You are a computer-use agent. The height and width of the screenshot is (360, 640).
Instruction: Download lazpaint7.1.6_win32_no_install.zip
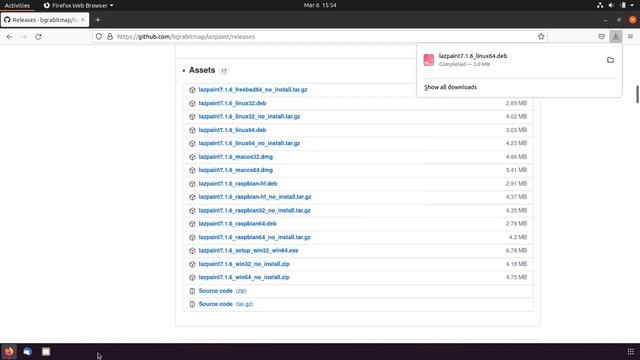click(x=244, y=264)
